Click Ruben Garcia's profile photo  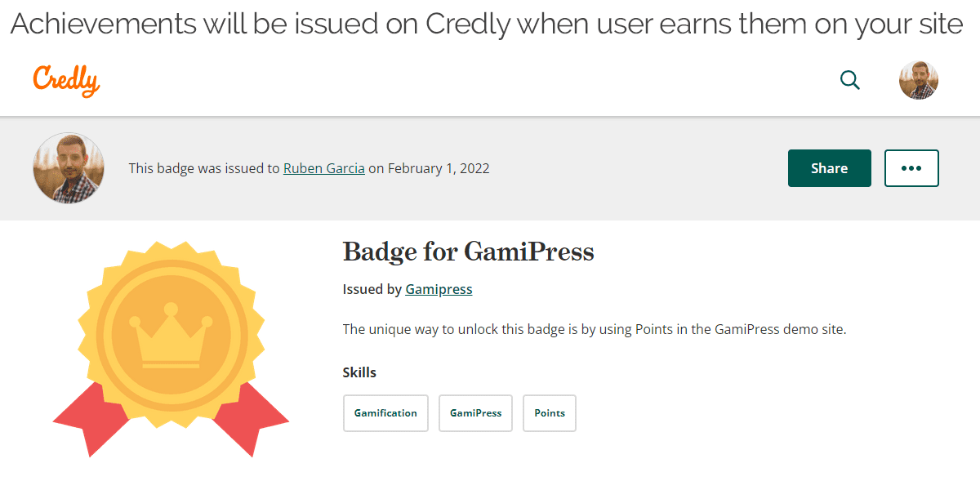[69, 168]
